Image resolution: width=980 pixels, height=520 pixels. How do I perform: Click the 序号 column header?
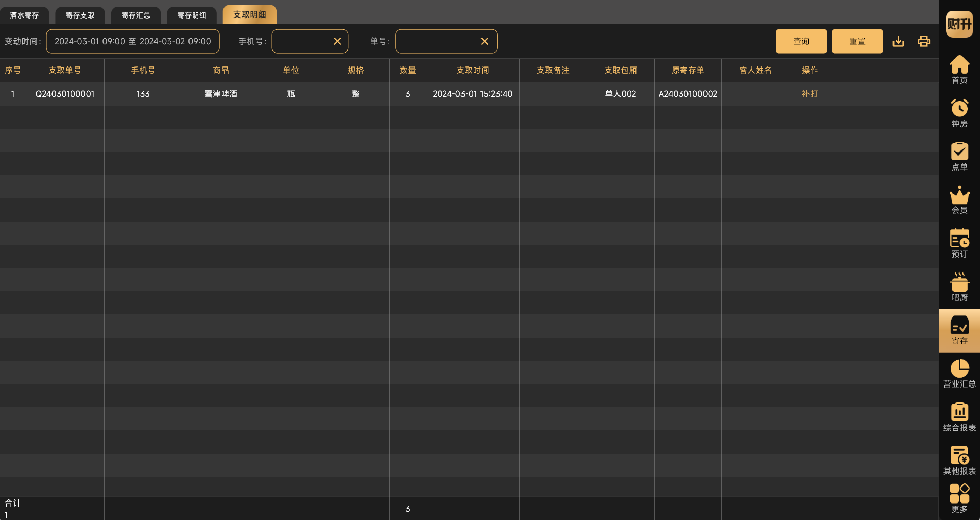click(13, 70)
